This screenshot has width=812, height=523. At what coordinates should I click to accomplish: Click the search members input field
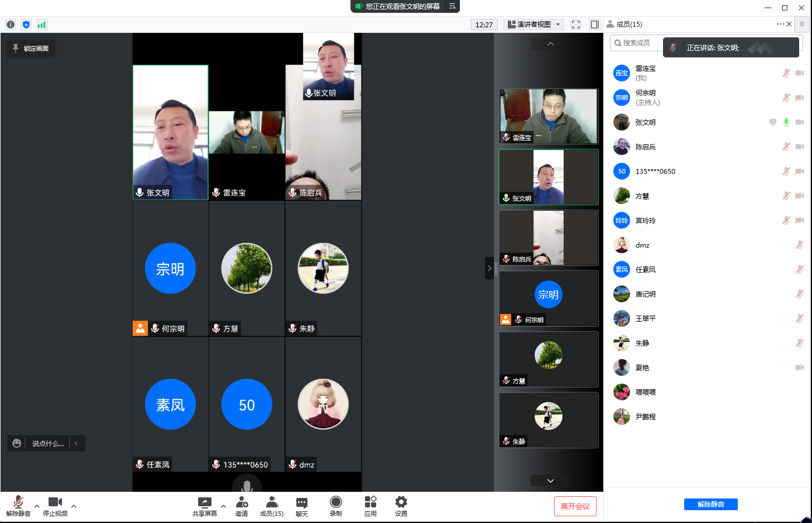click(x=637, y=43)
